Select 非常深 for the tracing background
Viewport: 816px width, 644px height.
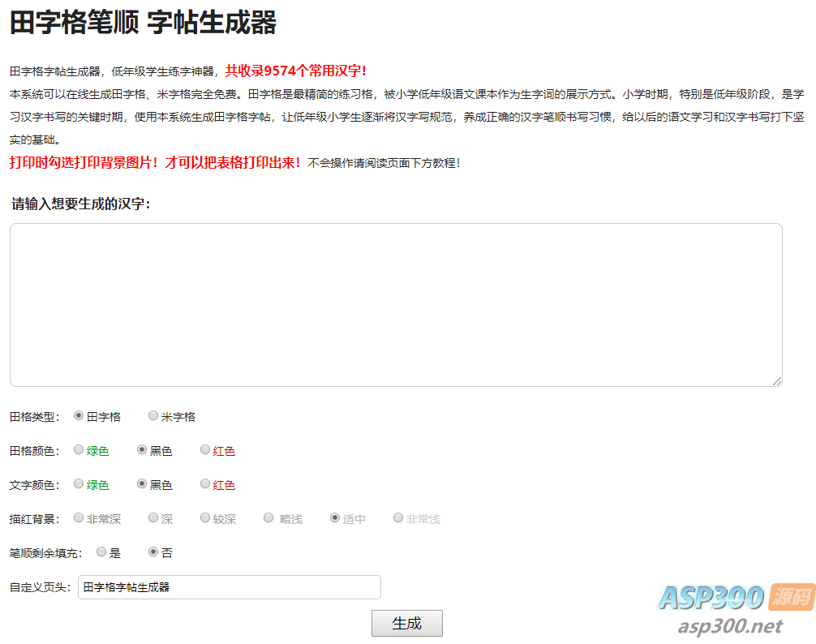78,518
